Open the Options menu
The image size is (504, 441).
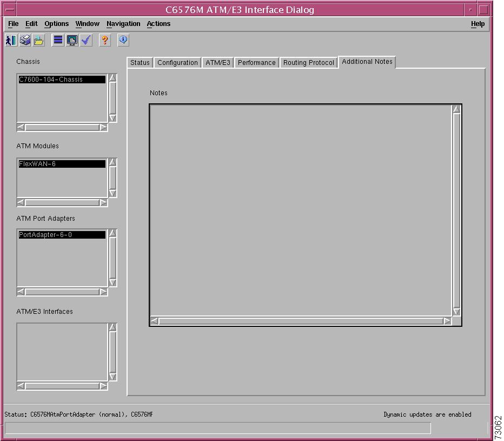point(57,24)
